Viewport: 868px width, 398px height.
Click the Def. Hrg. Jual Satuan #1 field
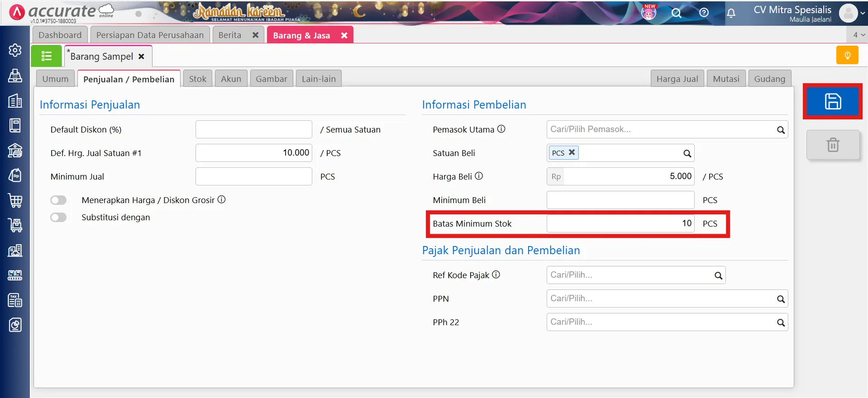(254, 153)
